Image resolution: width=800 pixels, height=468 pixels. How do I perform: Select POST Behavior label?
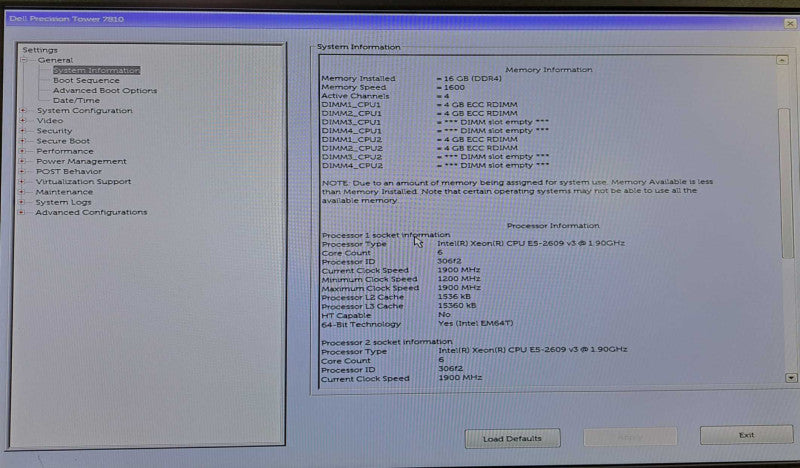[69, 171]
